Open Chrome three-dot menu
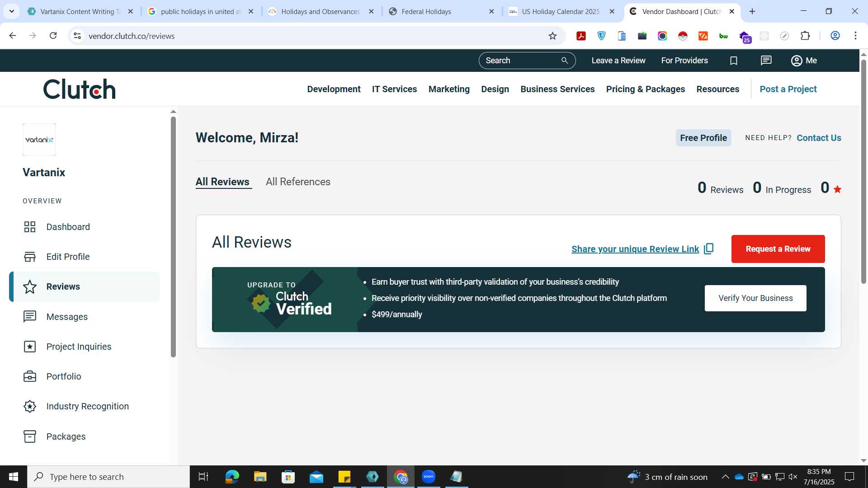This screenshot has height=488, width=868. tap(855, 36)
